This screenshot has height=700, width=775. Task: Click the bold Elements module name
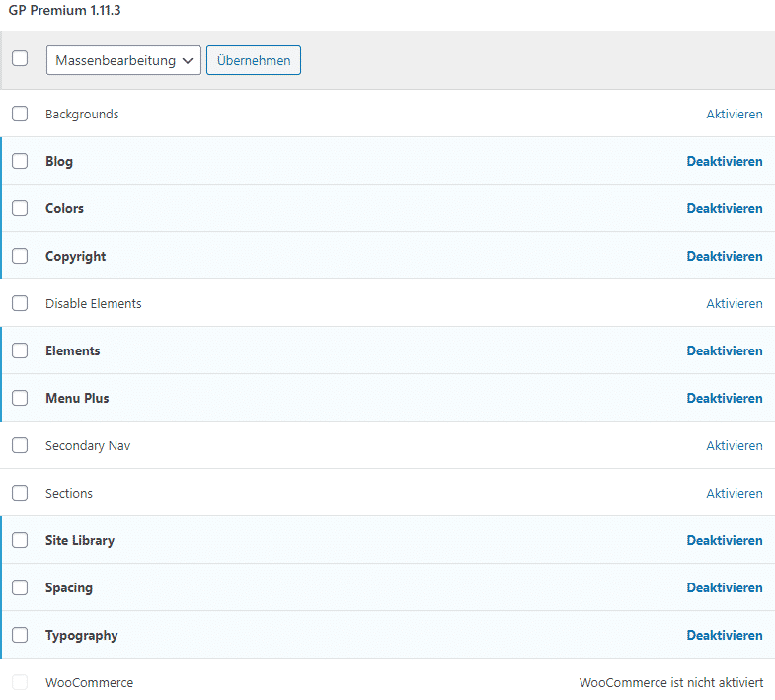pos(73,351)
